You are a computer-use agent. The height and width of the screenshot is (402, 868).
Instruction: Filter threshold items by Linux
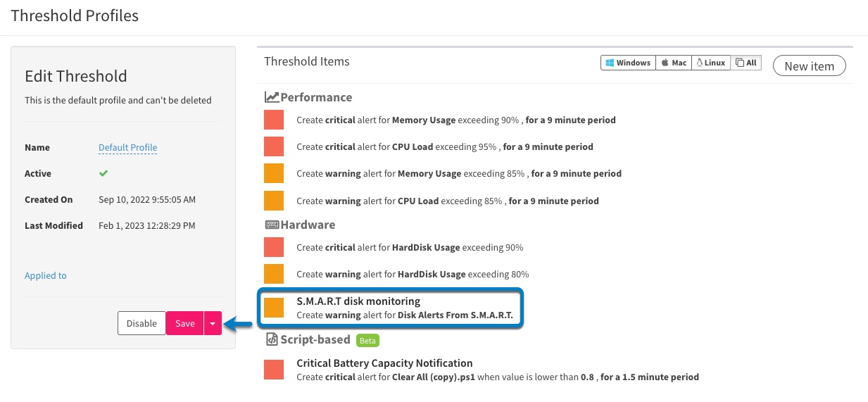tap(711, 63)
